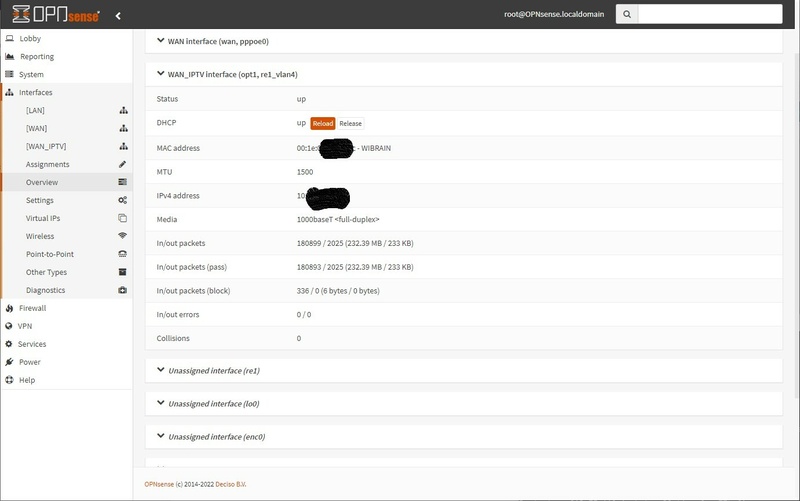Image resolution: width=800 pixels, height=501 pixels.
Task: Click root@OPNsense.localdomain user label
Action: 554,14
